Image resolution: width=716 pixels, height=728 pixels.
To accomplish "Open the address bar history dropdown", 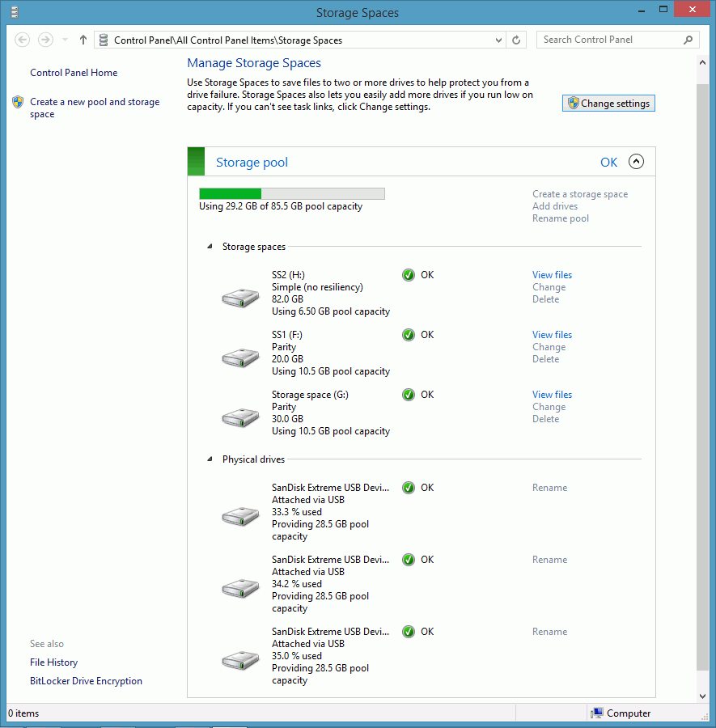I will [498, 40].
